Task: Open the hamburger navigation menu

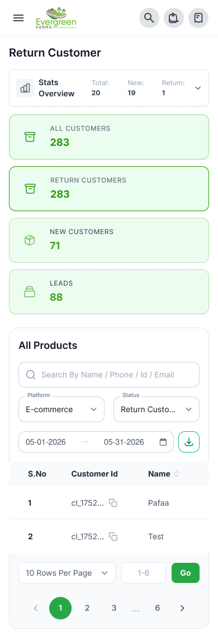Action: [x=18, y=18]
